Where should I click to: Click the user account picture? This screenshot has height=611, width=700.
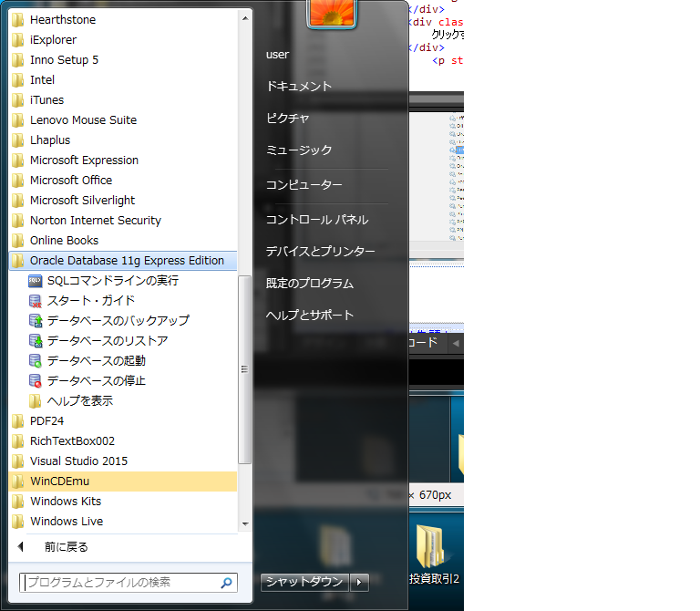click(332, 13)
